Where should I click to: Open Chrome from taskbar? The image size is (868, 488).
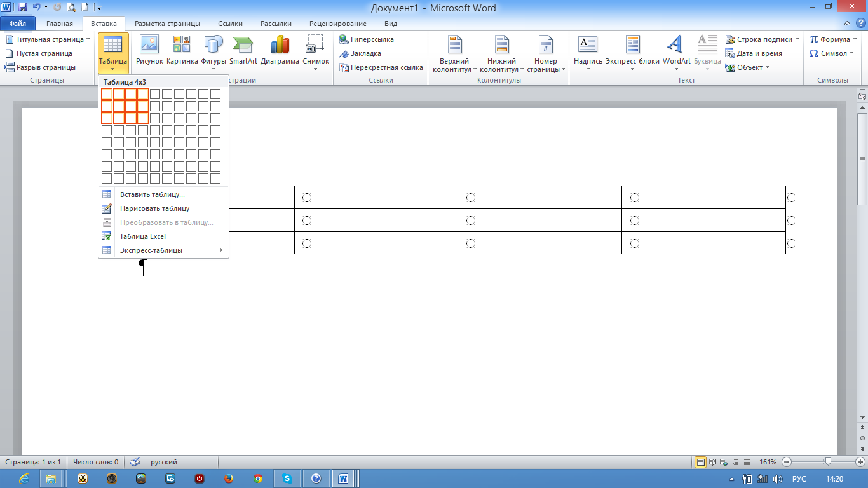tap(258, 478)
